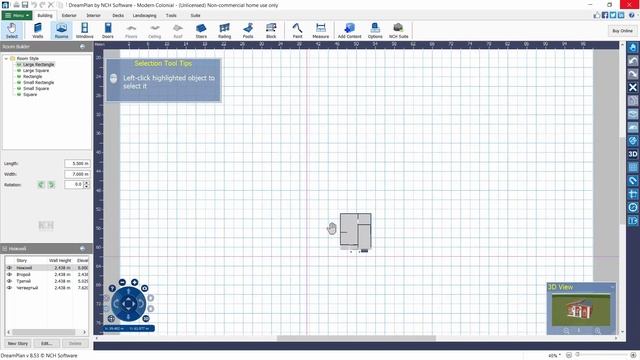Click Add Content in the toolbar
Screen dimensions: 640x360
(349, 31)
